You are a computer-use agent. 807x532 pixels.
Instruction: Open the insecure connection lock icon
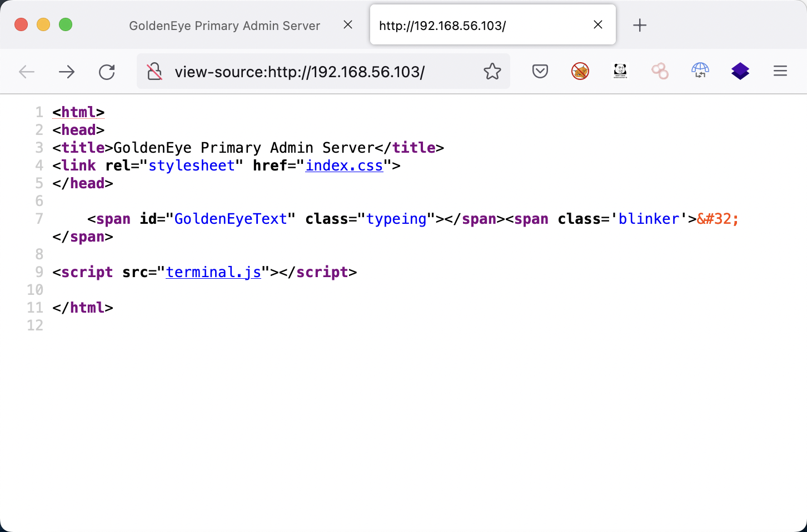pos(155,72)
